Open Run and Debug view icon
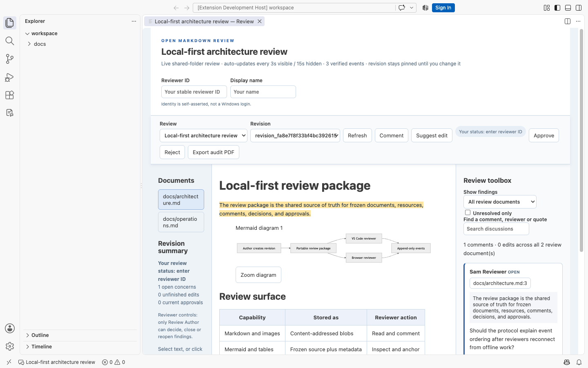This screenshot has height=368, width=588. click(x=10, y=77)
